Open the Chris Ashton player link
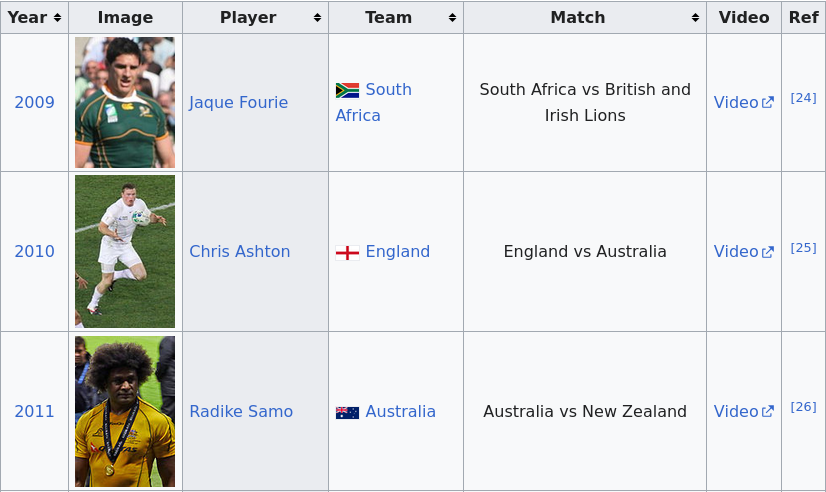 point(239,252)
